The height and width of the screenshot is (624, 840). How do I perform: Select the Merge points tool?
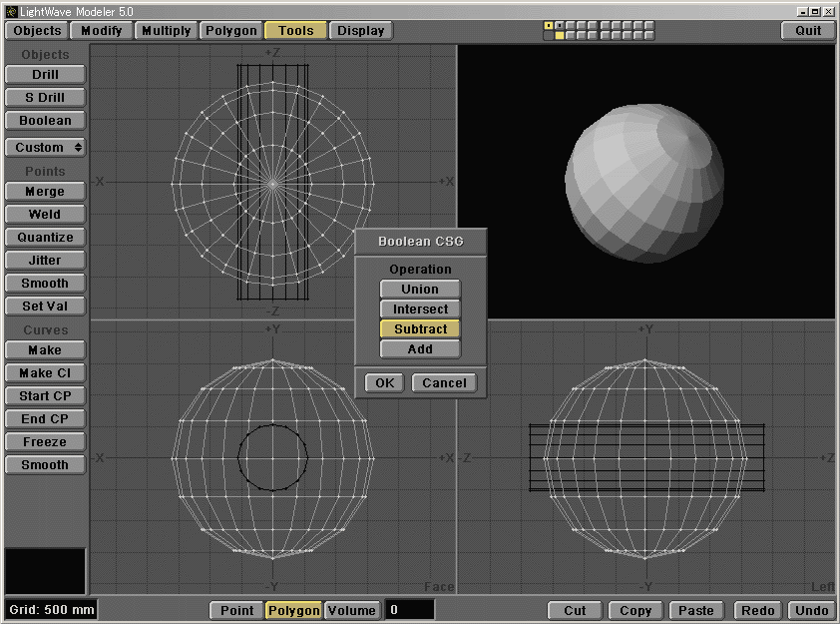coord(44,191)
